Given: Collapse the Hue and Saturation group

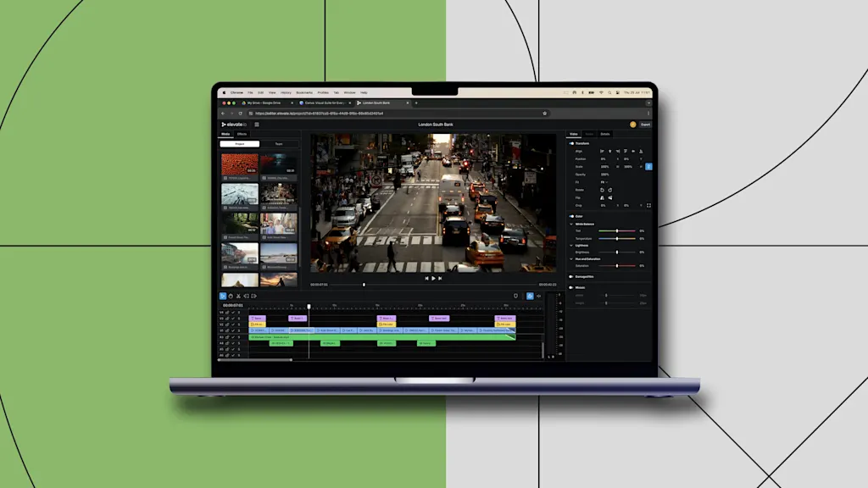Looking at the screenshot, I should (x=573, y=258).
